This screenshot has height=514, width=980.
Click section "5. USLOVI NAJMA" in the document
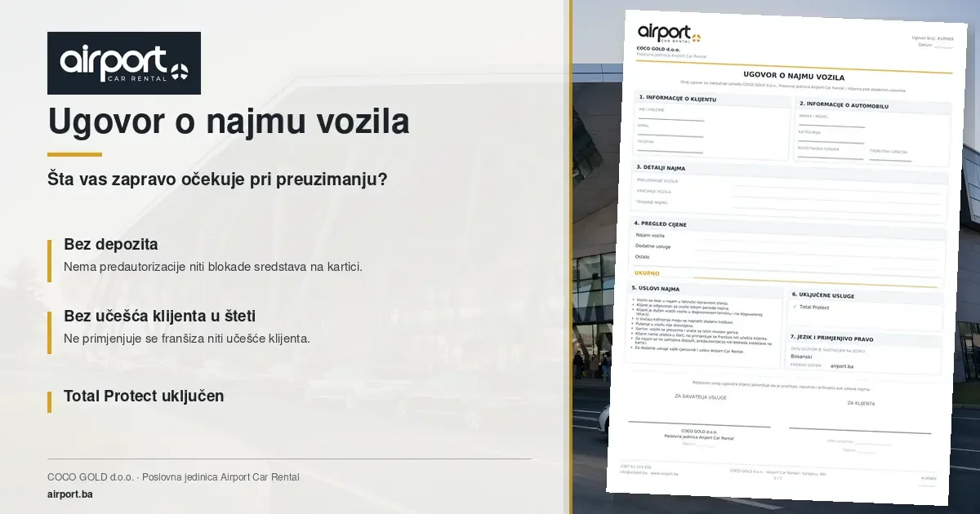656,288
